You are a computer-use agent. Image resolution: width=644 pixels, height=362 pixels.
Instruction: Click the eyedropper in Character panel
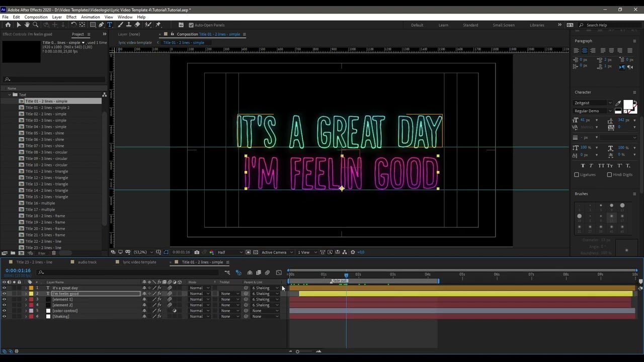(618, 103)
